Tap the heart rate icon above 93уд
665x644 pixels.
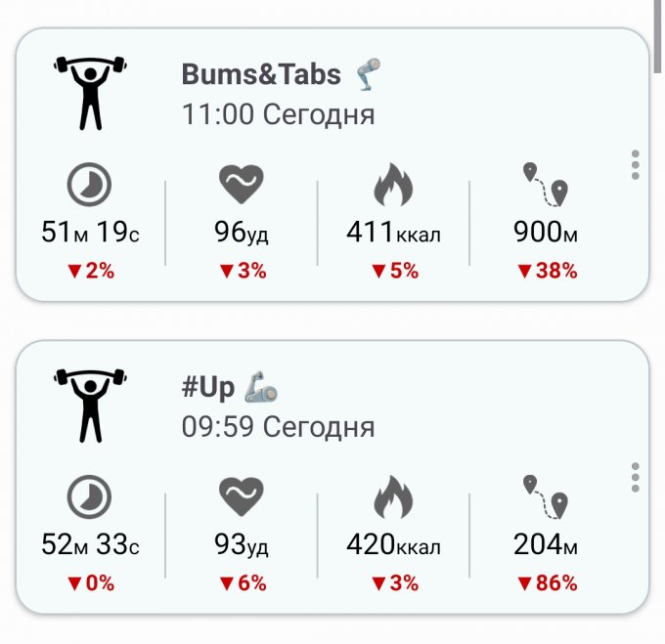pyautogui.click(x=241, y=497)
